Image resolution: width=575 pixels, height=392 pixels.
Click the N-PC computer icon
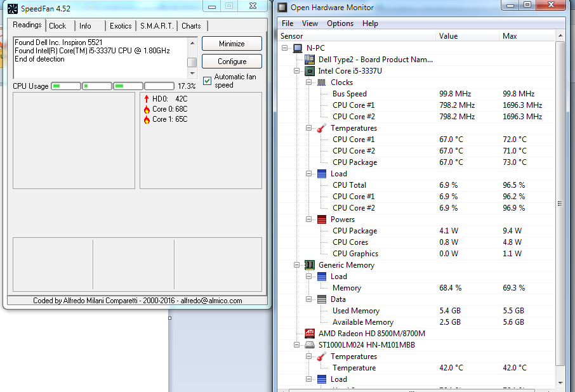click(298, 48)
